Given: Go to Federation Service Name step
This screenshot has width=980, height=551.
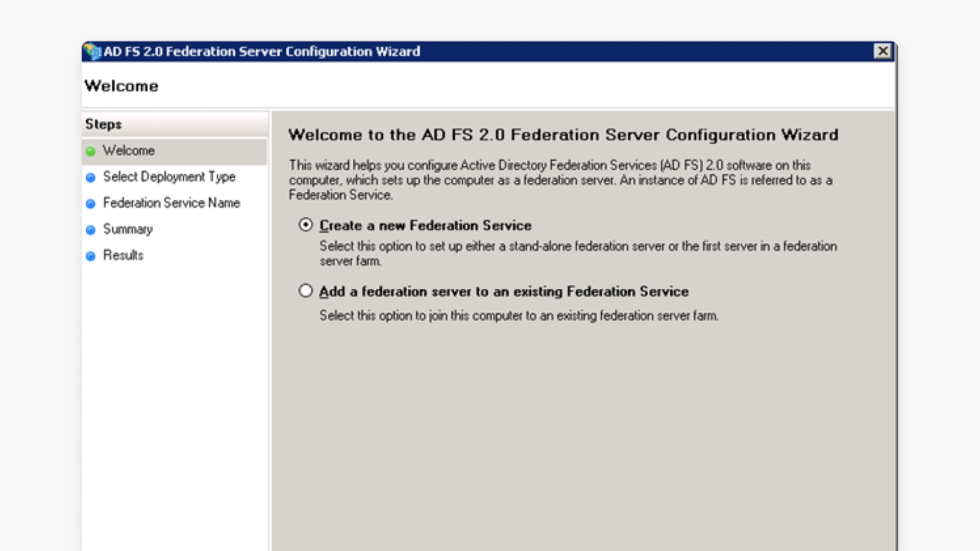Looking at the screenshot, I should coord(171,203).
